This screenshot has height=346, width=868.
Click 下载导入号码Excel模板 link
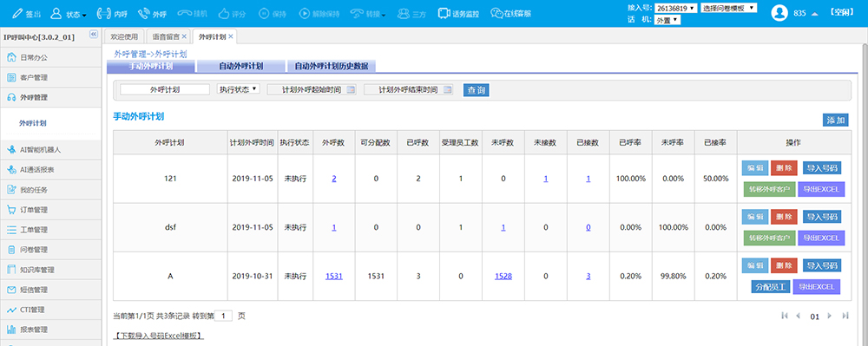pos(159,336)
